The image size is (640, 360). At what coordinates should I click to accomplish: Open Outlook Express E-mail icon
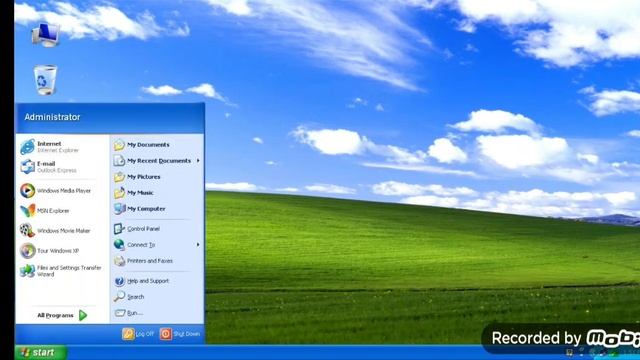28,167
